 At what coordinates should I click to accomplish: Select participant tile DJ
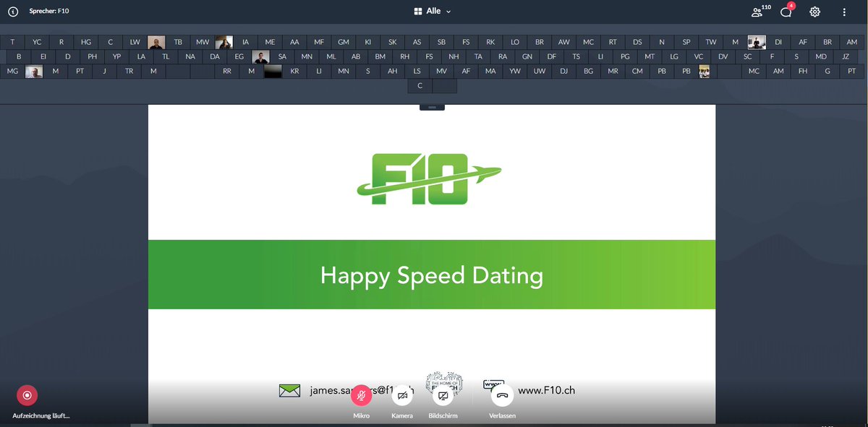click(564, 71)
